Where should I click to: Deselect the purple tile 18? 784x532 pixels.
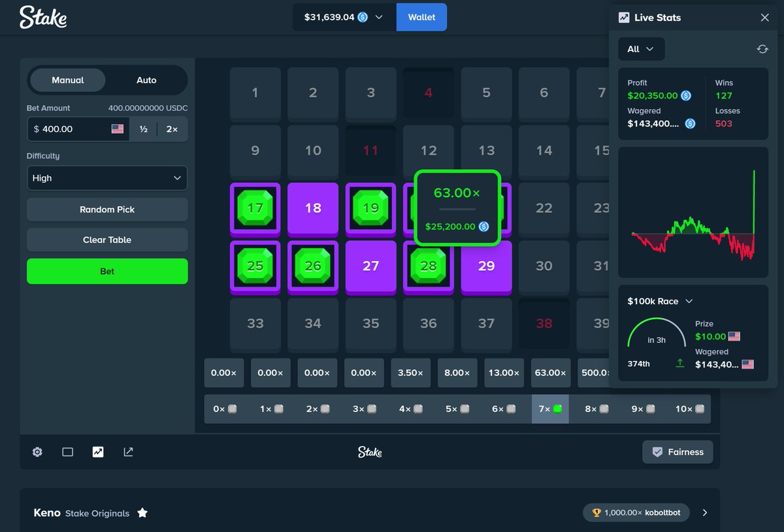(313, 208)
